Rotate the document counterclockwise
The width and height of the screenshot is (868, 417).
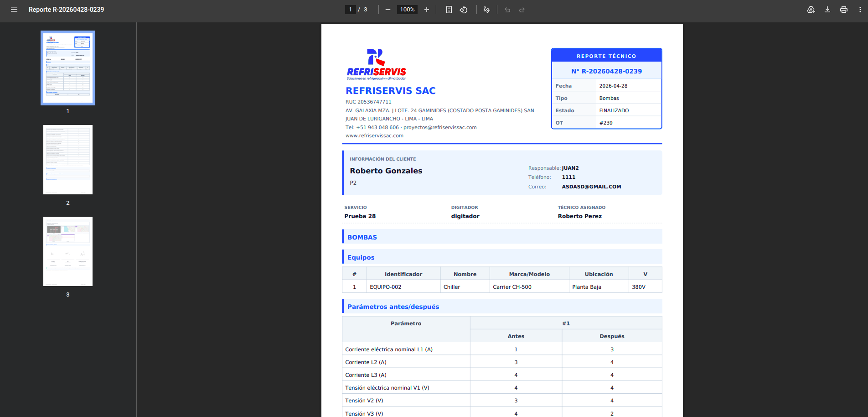464,10
